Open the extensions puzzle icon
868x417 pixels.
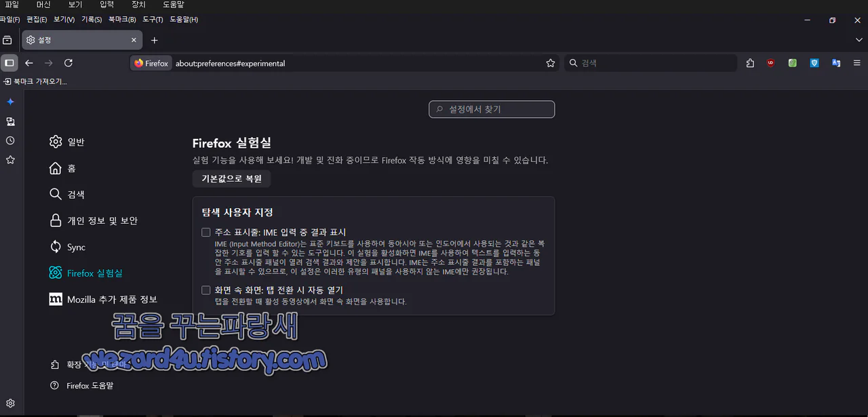(750, 63)
